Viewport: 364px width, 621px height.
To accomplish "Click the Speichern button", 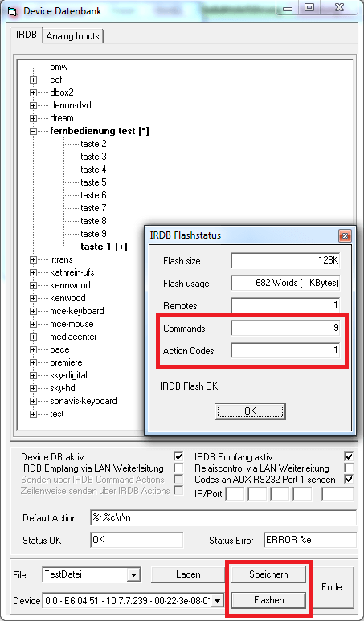I will [268, 574].
